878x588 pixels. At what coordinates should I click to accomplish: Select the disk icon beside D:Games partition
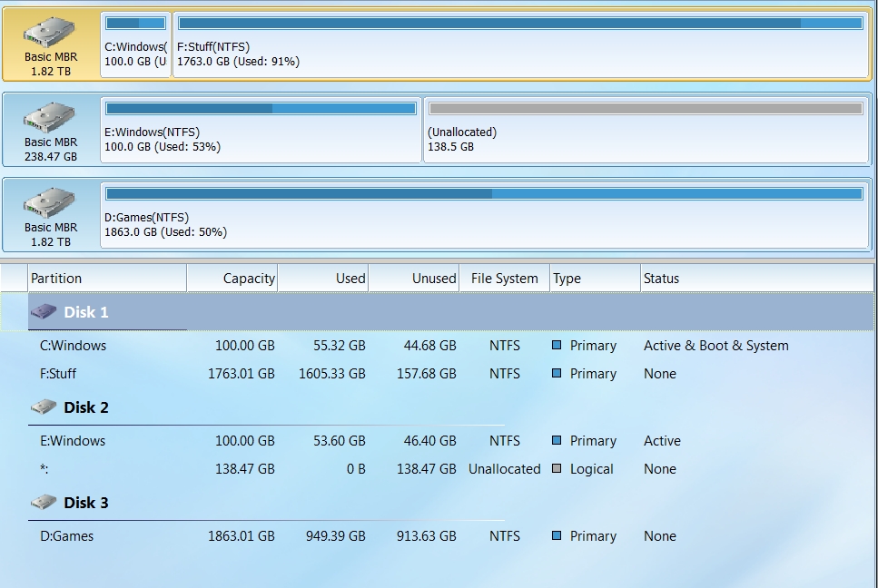[x=49, y=202]
